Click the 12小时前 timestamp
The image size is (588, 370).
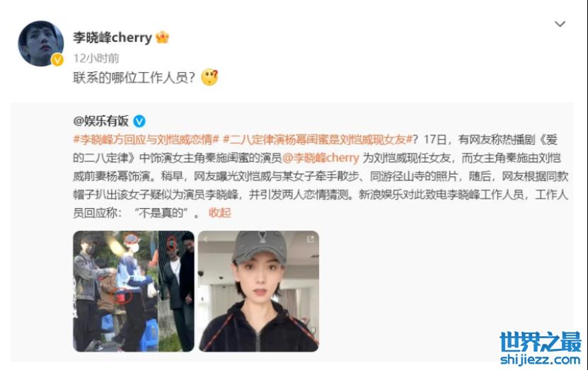[x=96, y=58]
